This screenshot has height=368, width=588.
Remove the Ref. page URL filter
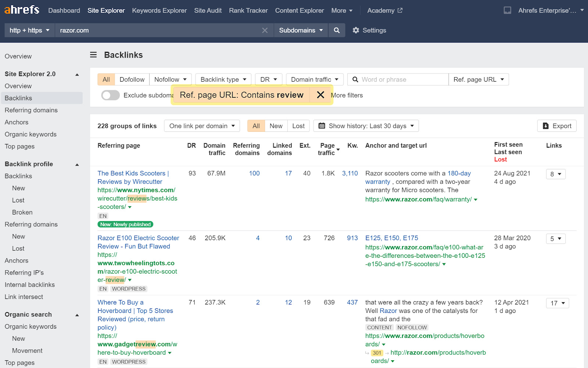(320, 95)
